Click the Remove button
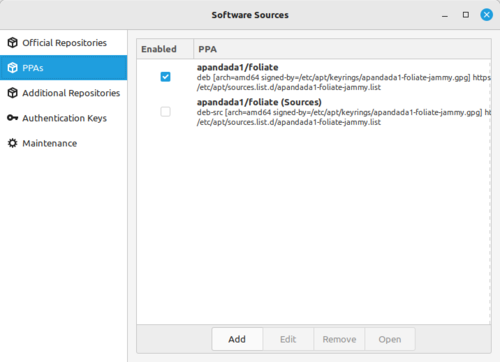The height and width of the screenshot is (362, 500). pyautogui.click(x=339, y=339)
